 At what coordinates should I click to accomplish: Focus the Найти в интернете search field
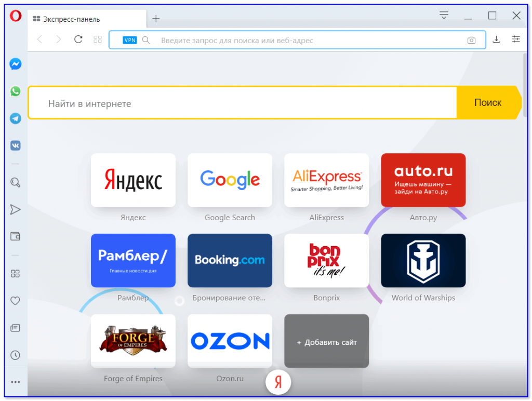point(242,103)
